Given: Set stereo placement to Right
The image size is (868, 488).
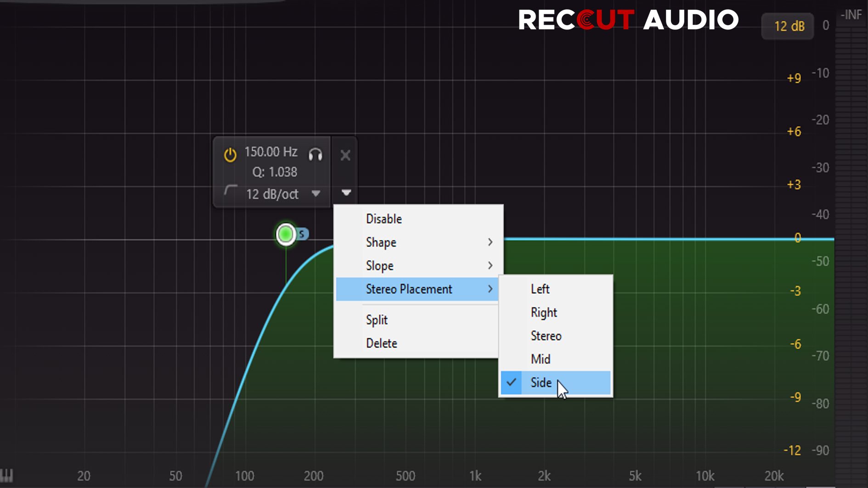Looking at the screenshot, I should tap(544, 313).
